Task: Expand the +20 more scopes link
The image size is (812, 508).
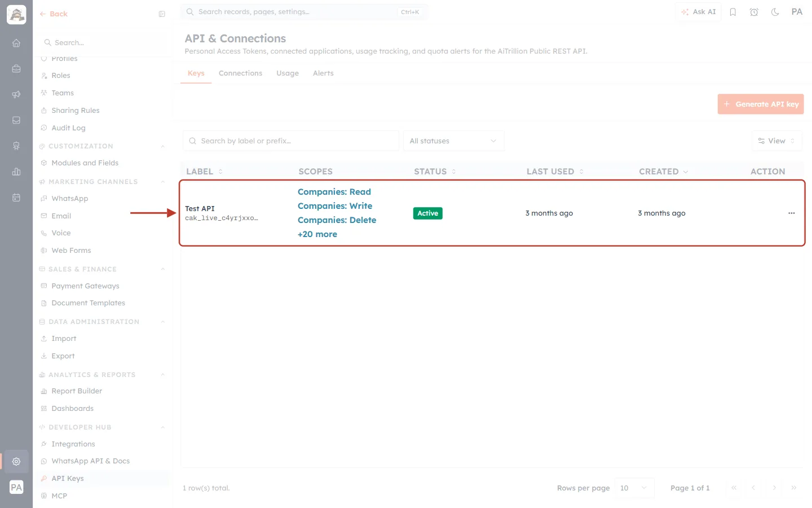Action: 317,234
